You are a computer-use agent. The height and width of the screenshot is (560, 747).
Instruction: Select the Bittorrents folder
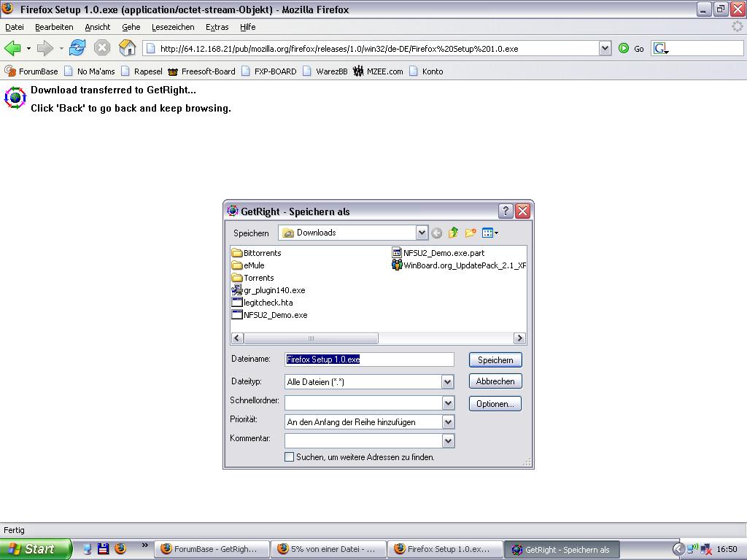coord(256,253)
